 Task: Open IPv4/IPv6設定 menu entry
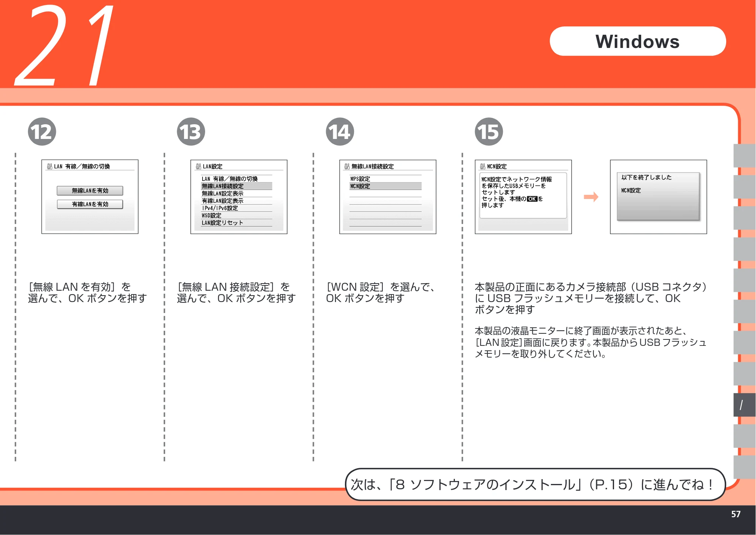tap(237, 208)
